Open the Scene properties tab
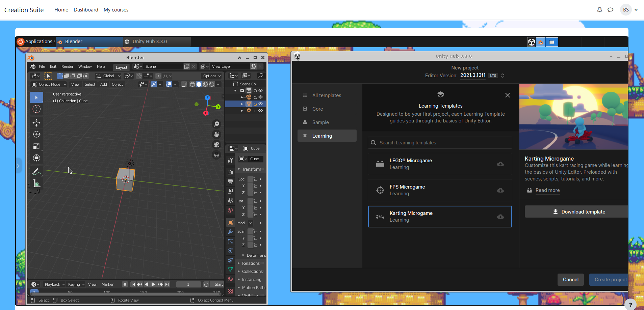Image resolution: width=644 pixels, height=310 pixels. click(x=230, y=200)
